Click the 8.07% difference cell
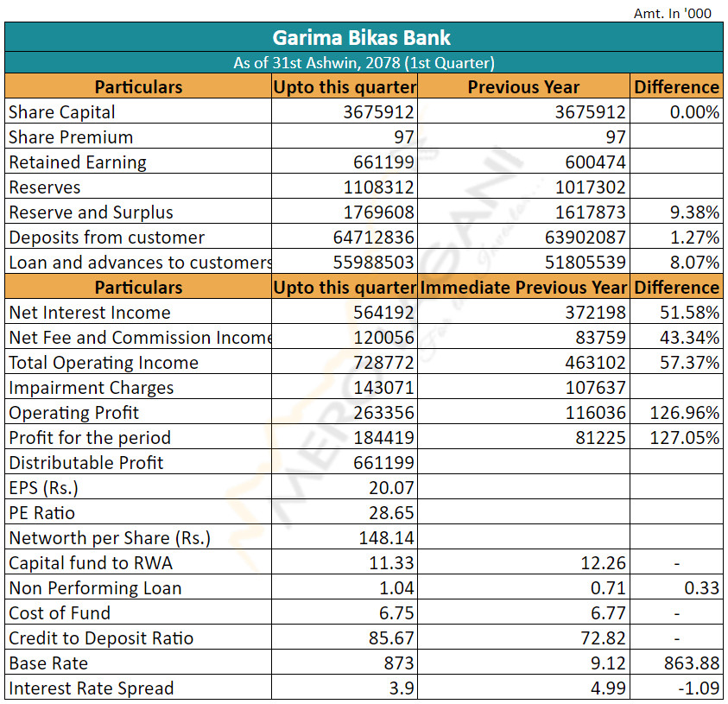728x704 pixels. [694, 263]
